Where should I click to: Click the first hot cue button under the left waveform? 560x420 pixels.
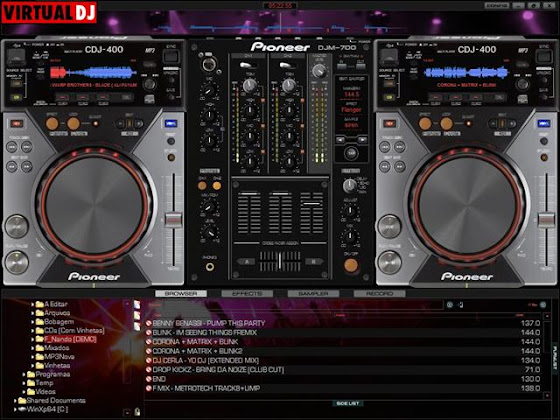pos(62,97)
